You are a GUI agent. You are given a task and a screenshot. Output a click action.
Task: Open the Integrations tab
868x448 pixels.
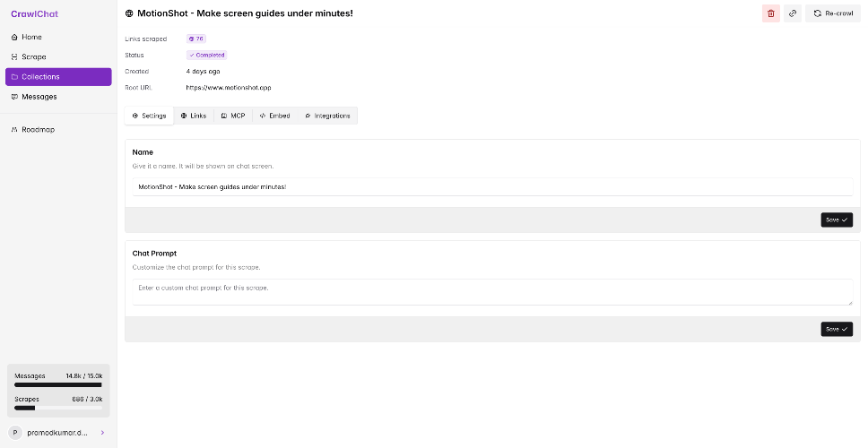click(x=327, y=116)
